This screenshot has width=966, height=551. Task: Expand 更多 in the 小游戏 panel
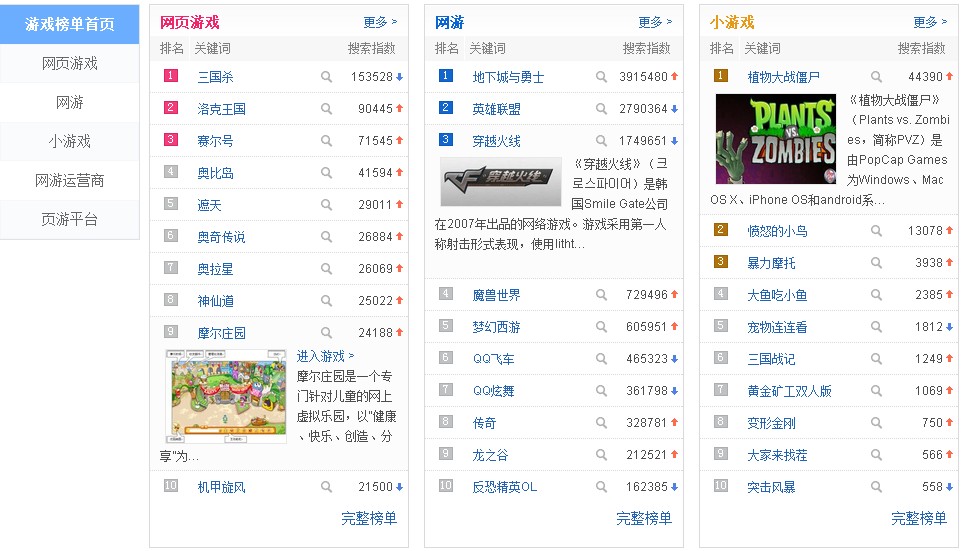pyautogui.click(x=930, y=22)
